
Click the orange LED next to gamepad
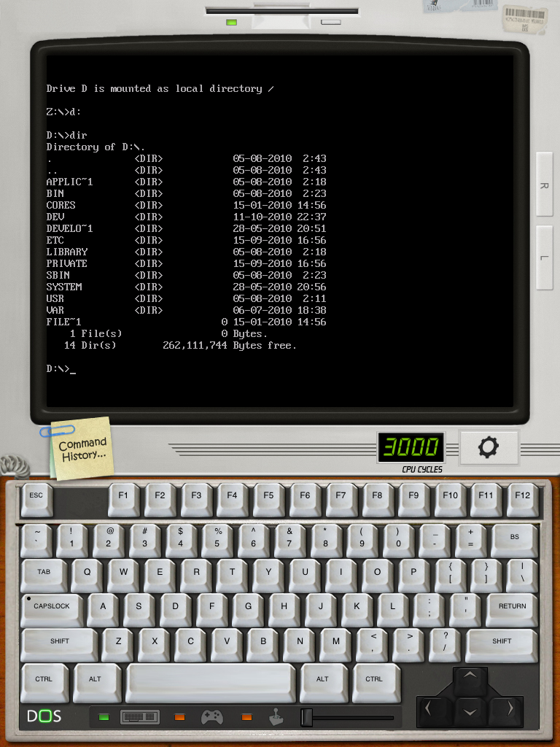[179, 717]
